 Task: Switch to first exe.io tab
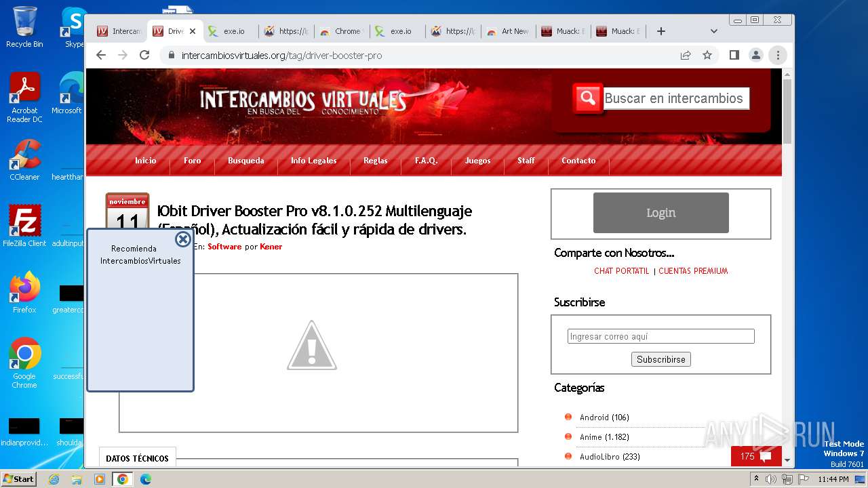coord(231,31)
